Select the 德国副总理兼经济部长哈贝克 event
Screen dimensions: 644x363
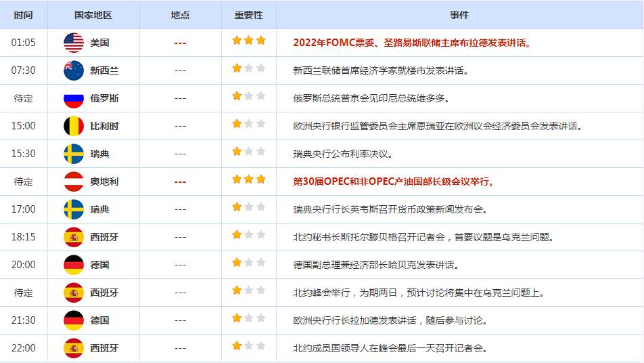(x=376, y=265)
